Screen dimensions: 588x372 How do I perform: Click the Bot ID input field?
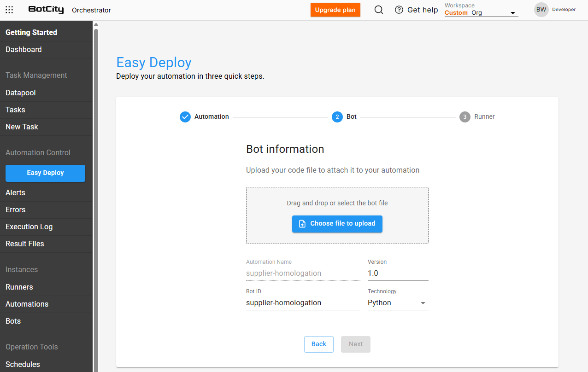click(303, 303)
